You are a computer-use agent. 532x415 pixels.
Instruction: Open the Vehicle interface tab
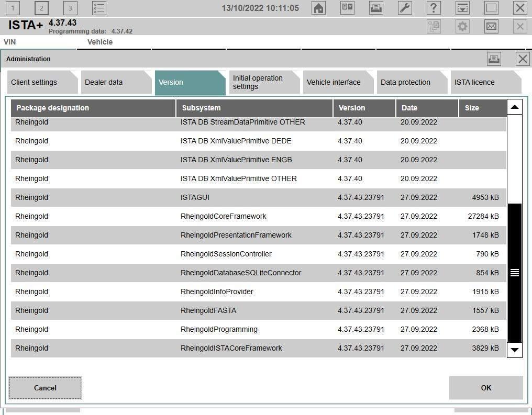[334, 82]
